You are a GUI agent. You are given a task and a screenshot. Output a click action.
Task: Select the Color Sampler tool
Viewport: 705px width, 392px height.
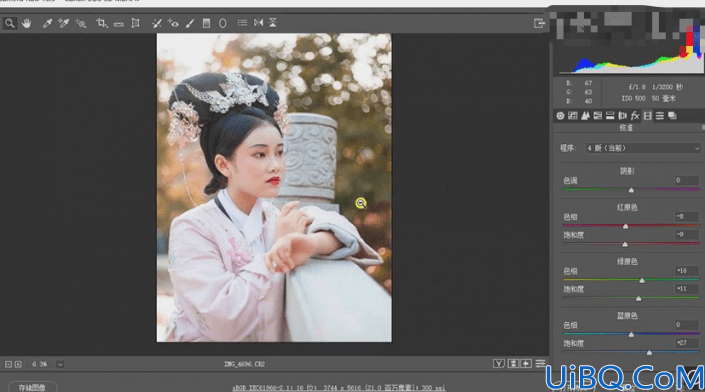(x=63, y=23)
